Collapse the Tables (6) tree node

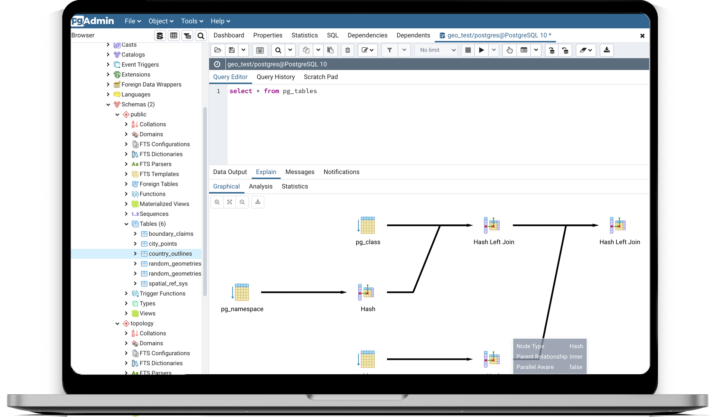(x=126, y=224)
